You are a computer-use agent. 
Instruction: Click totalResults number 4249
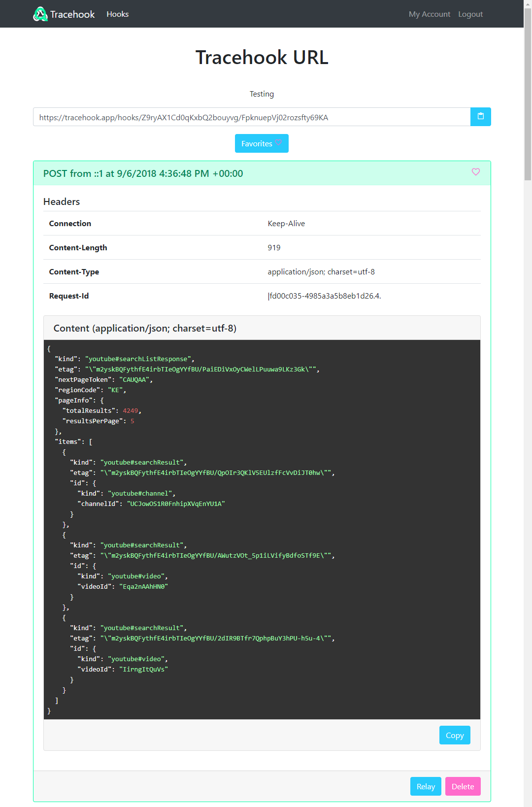click(131, 411)
